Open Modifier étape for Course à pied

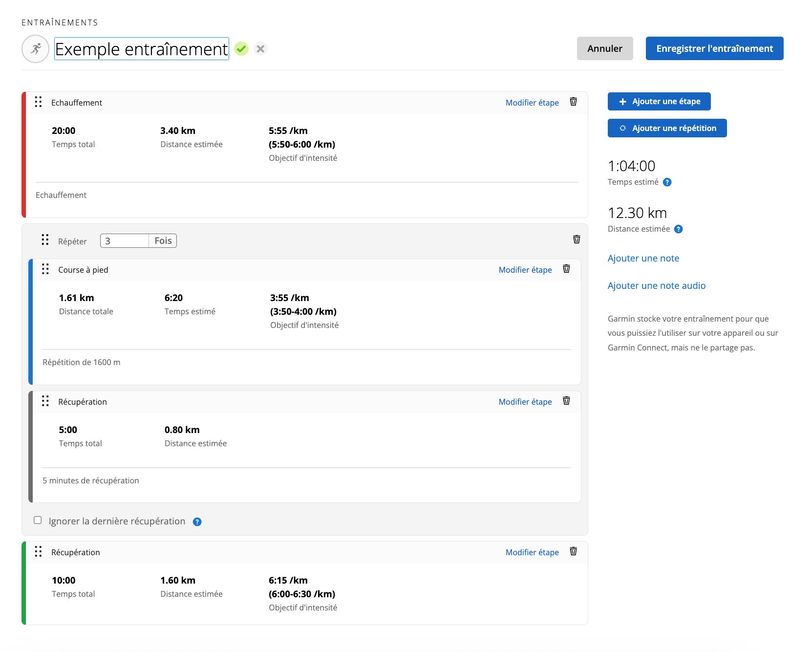click(525, 270)
